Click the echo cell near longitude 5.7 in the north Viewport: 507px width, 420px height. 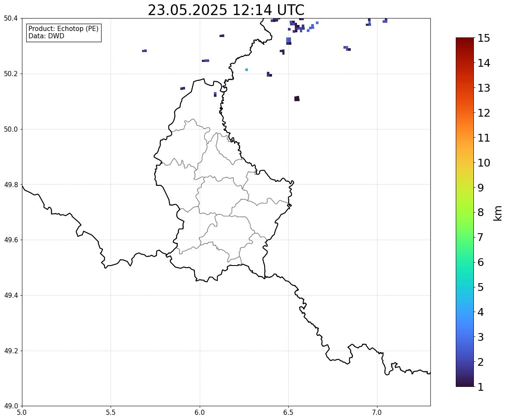pyautogui.click(x=145, y=51)
